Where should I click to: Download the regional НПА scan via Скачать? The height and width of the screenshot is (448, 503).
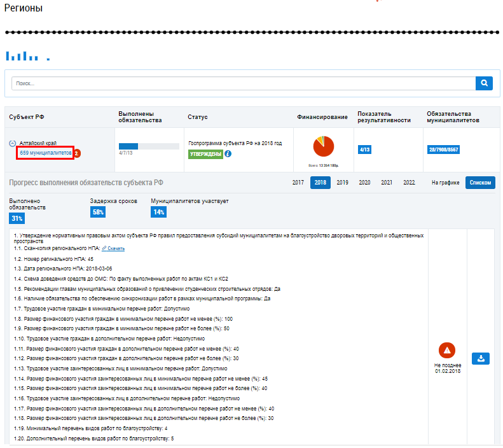pyautogui.click(x=116, y=248)
